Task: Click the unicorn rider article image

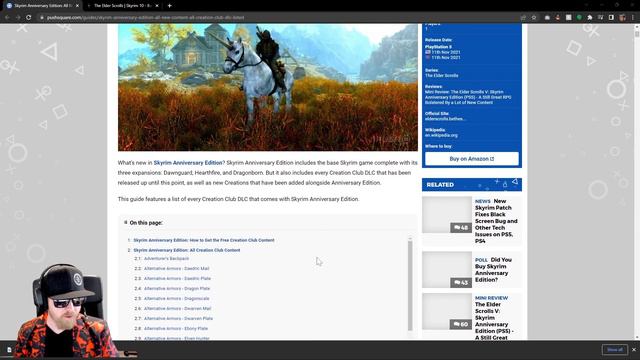Action: coord(268,87)
